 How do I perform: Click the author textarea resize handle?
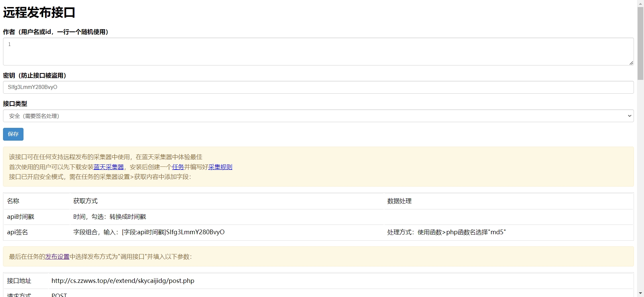coord(631,63)
